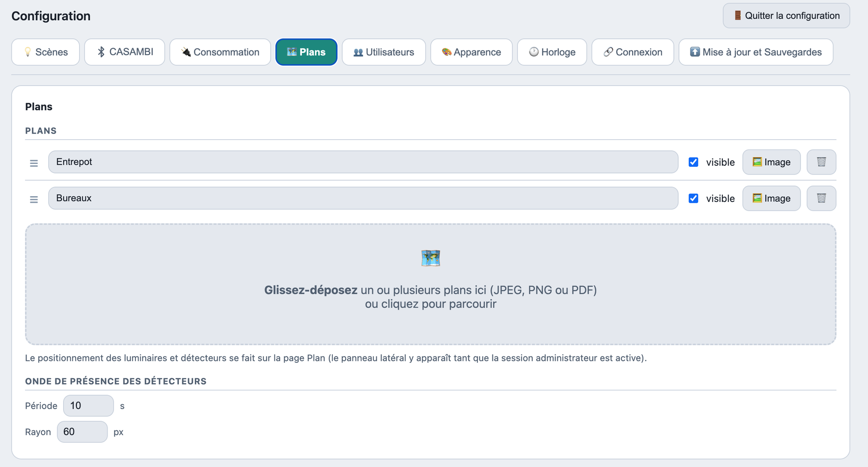Select the Horloge tab
Image resolution: width=868 pixels, height=467 pixels.
(552, 52)
